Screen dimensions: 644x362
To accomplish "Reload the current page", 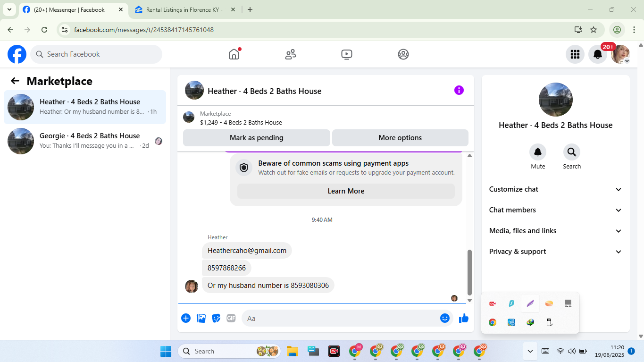I will click(44, 30).
